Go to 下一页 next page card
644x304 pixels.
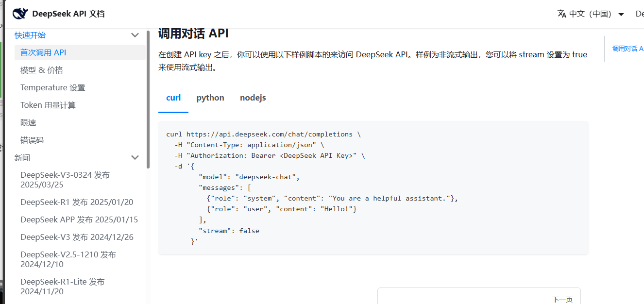tap(479, 296)
